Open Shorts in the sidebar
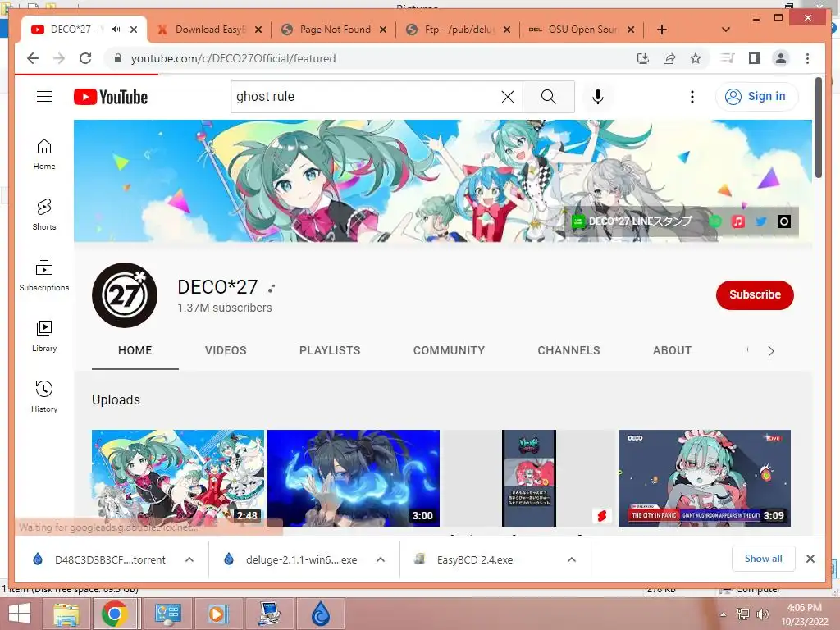Screen dimensions: 840x630 click(44, 215)
